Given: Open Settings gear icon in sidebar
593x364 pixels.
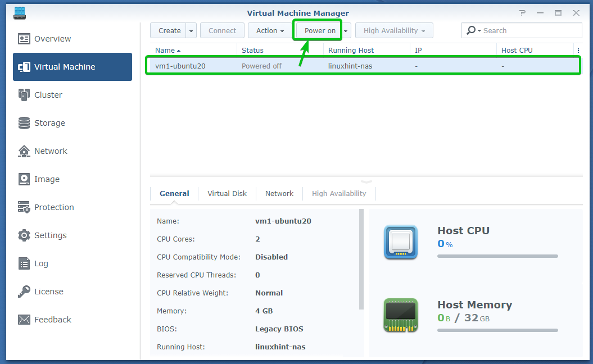Looking at the screenshot, I should tap(24, 235).
